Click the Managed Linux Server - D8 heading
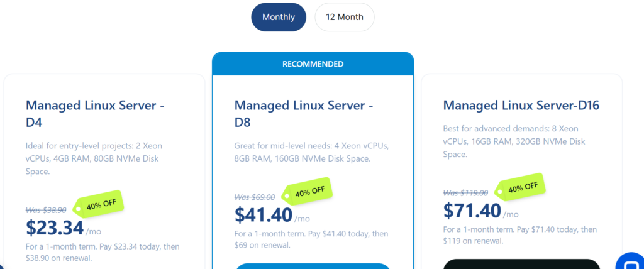Viewport: 644px width, 269px height. pos(304,114)
